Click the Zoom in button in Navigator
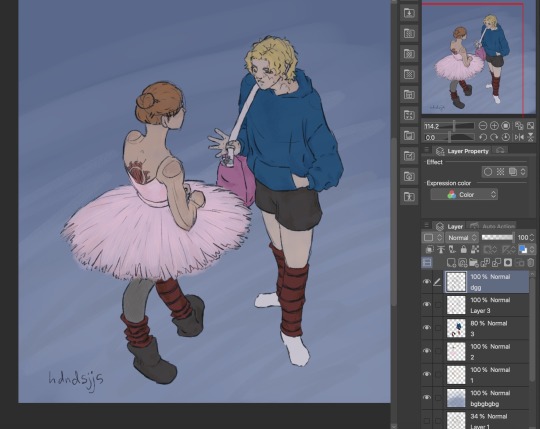This screenshot has width=540, height=429. click(494, 126)
